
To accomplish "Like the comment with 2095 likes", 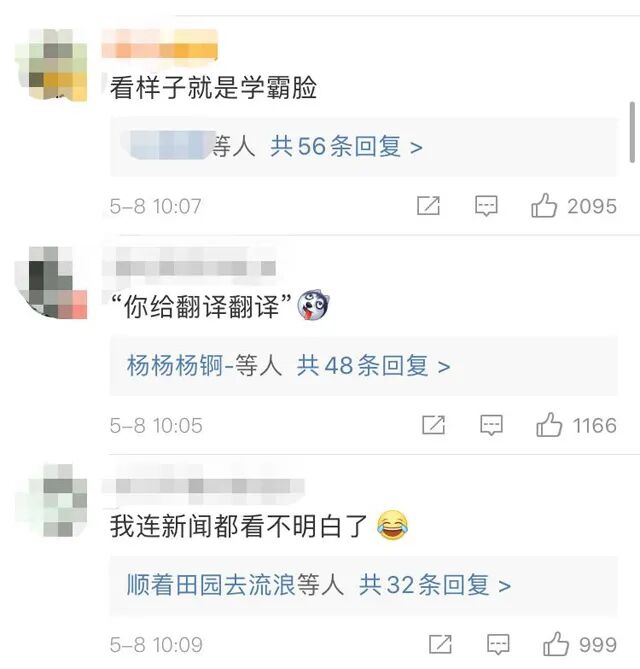I will 544,206.
